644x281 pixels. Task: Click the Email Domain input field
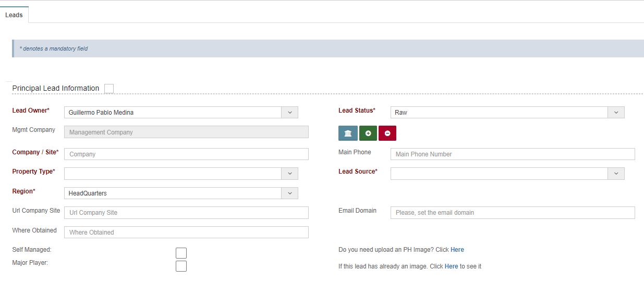click(512, 213)
